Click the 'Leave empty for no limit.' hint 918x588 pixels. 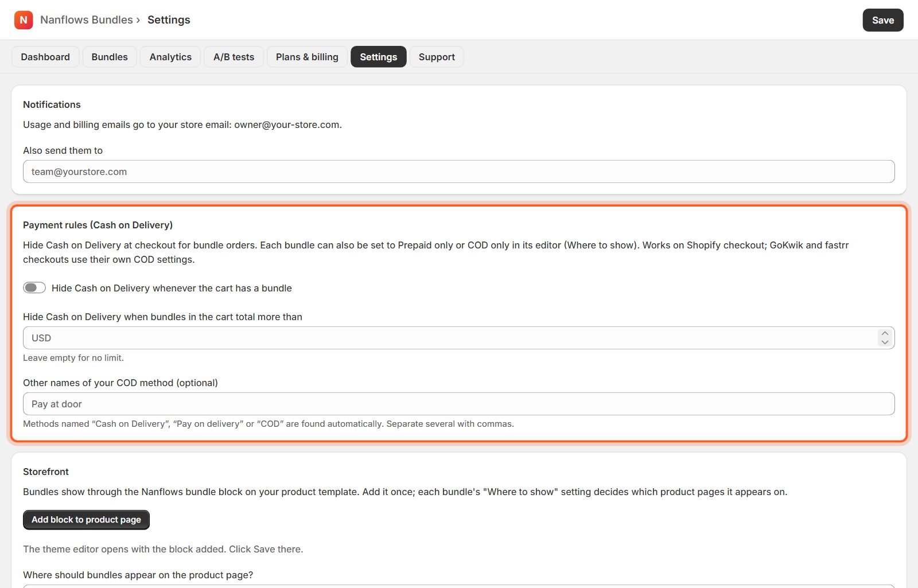73,358
